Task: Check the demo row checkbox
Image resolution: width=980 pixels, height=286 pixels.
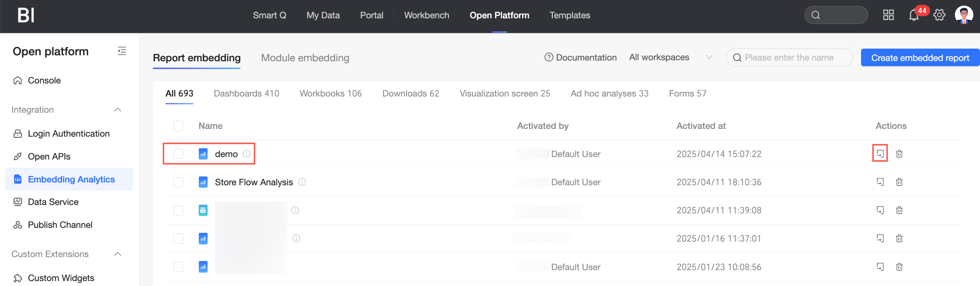Action: [178, 154]
